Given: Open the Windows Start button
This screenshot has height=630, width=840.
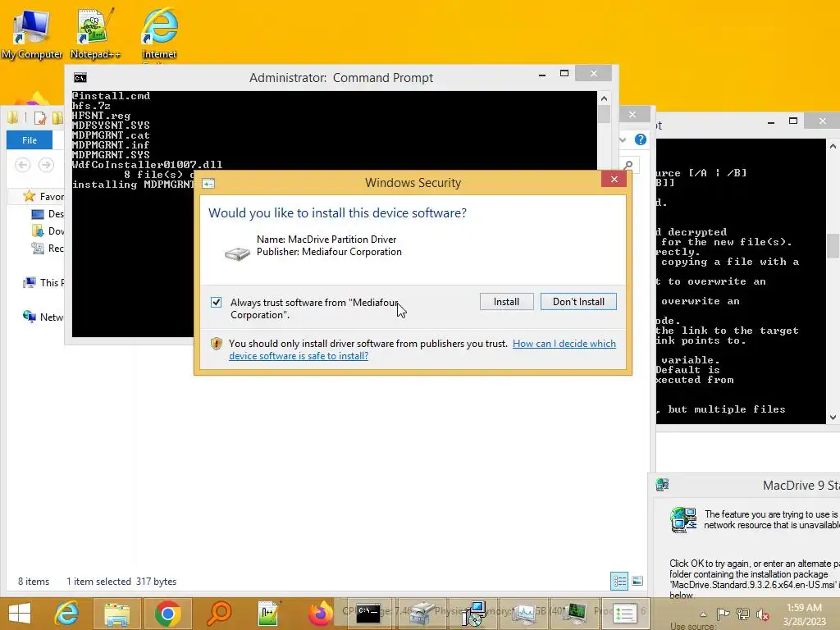Looking at the screenshot, I should tap(20, 614).
